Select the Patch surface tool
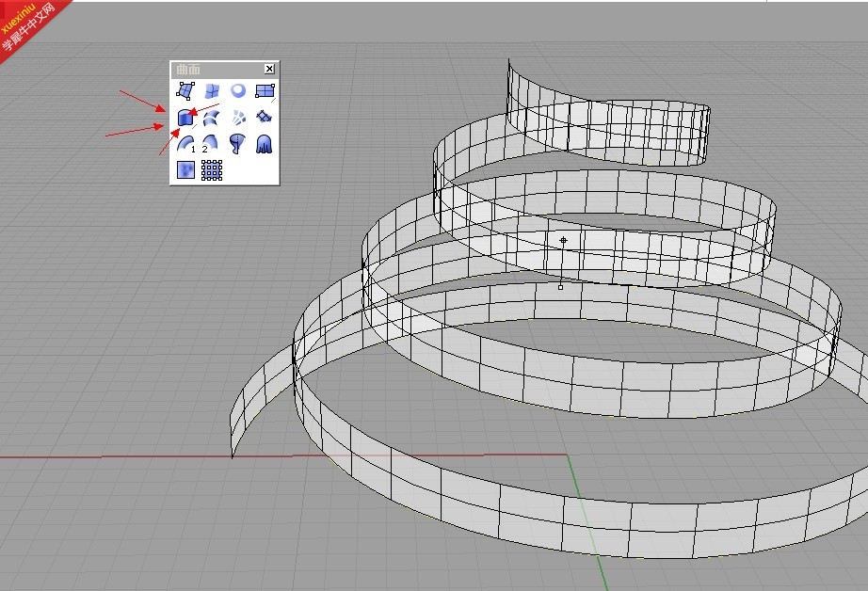The height and width of the screenshot is (591, 868). point(265,118)
